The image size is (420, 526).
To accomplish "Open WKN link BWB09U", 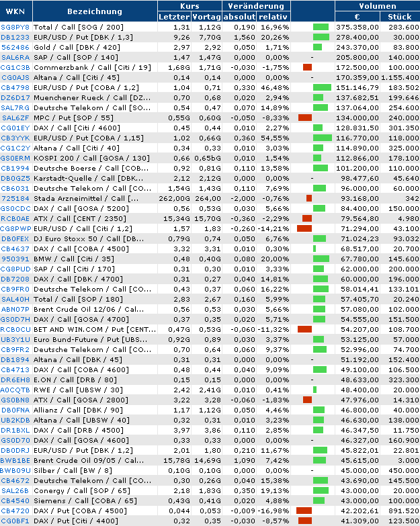I will 15,470.
